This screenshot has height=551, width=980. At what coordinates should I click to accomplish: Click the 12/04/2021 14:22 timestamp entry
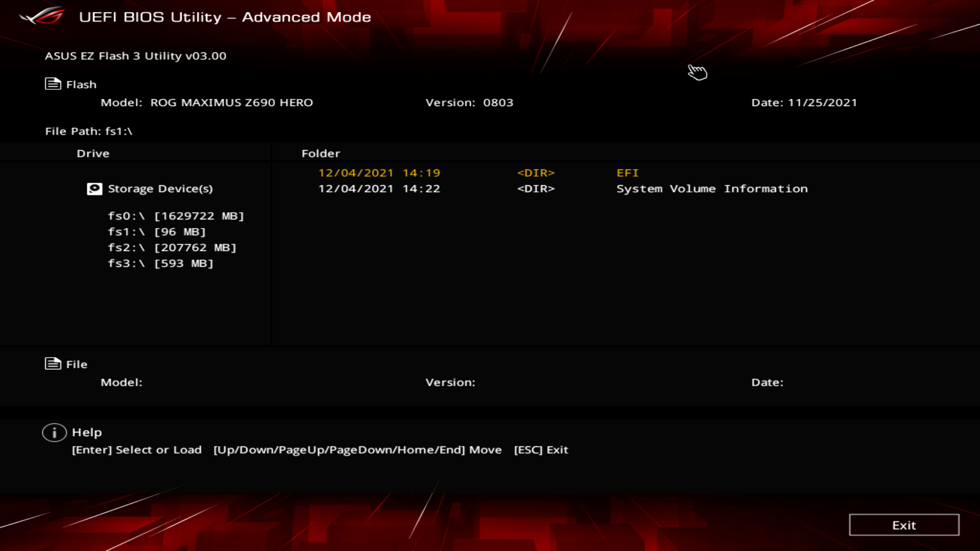click(x=379, y=189)
